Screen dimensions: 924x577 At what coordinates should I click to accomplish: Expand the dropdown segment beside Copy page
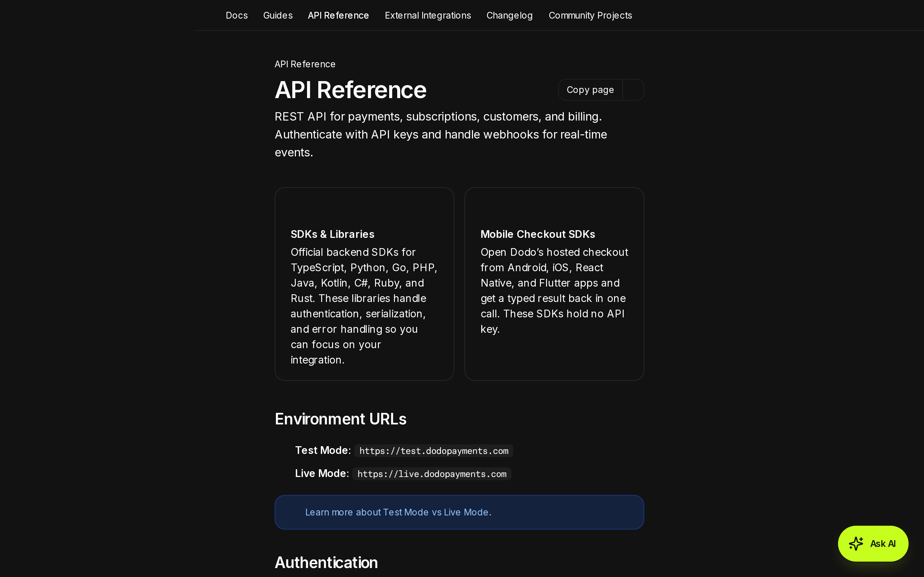(633, 90)
